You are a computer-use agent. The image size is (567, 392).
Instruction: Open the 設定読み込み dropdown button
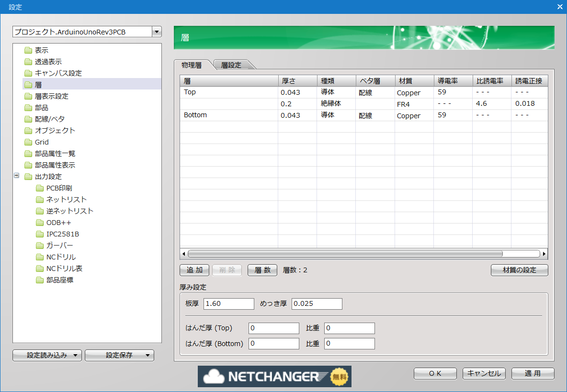[47, 355]
